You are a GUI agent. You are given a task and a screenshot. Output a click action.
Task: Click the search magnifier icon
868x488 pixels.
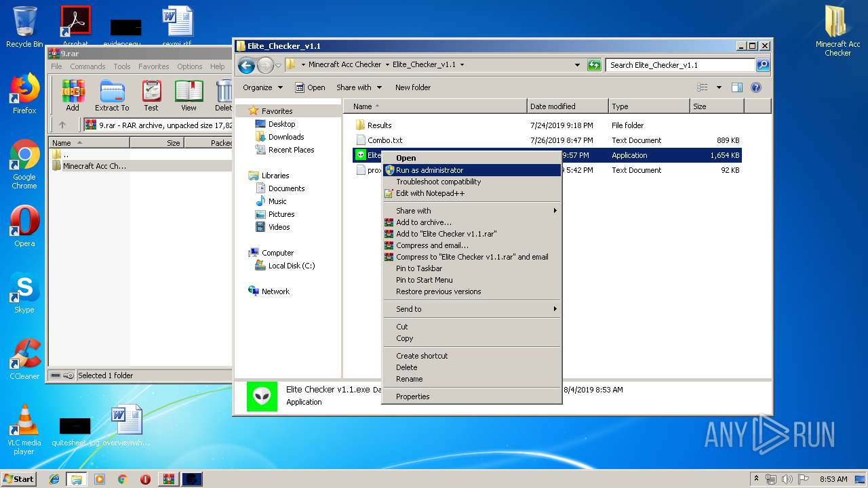pos(763,65)
